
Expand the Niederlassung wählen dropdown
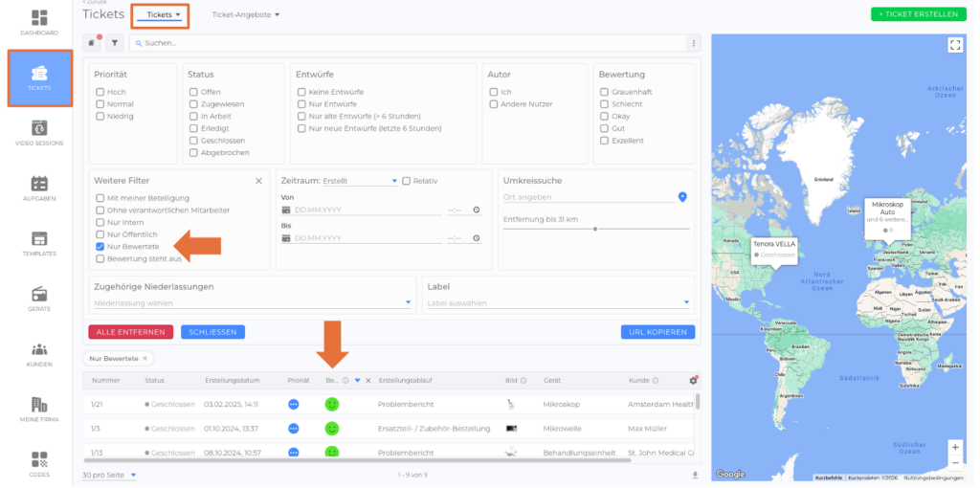coord(251,303)
